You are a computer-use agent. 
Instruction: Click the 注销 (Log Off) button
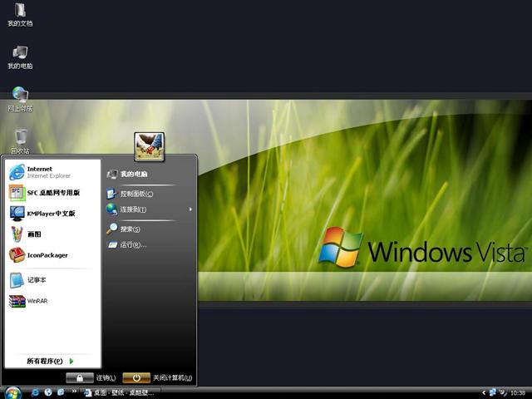(91, 378)
